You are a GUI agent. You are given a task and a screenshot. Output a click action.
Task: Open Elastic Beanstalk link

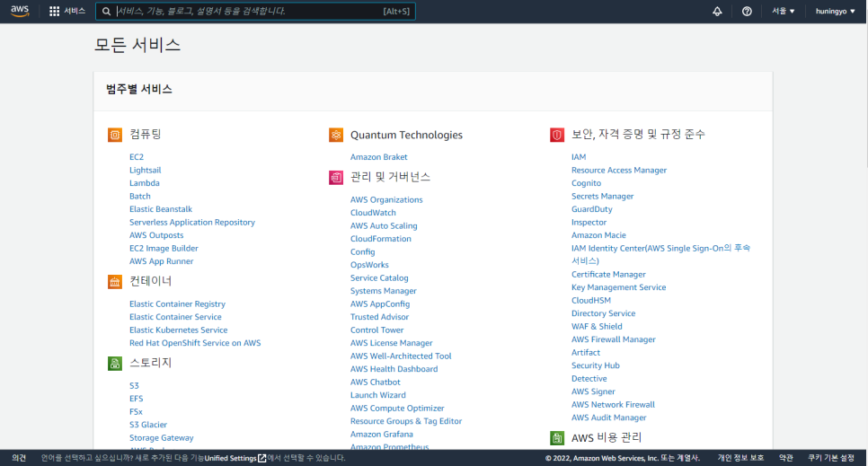(x=161, y=209)
